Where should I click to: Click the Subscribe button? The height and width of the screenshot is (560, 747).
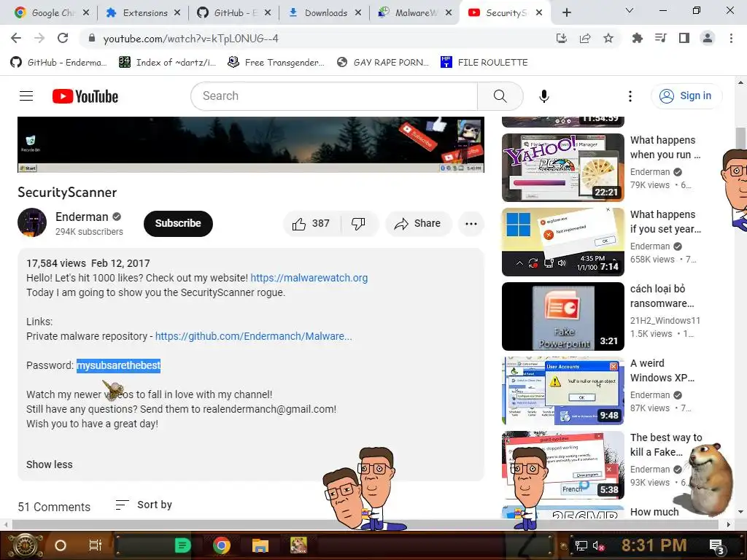[178, 223]
